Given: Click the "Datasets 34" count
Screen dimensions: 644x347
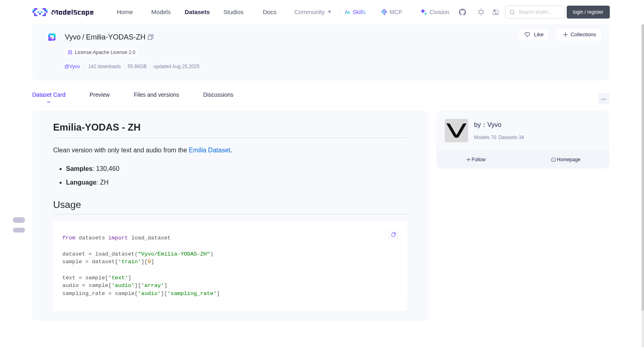Looking at the screenshot, I should coord(511,137).
